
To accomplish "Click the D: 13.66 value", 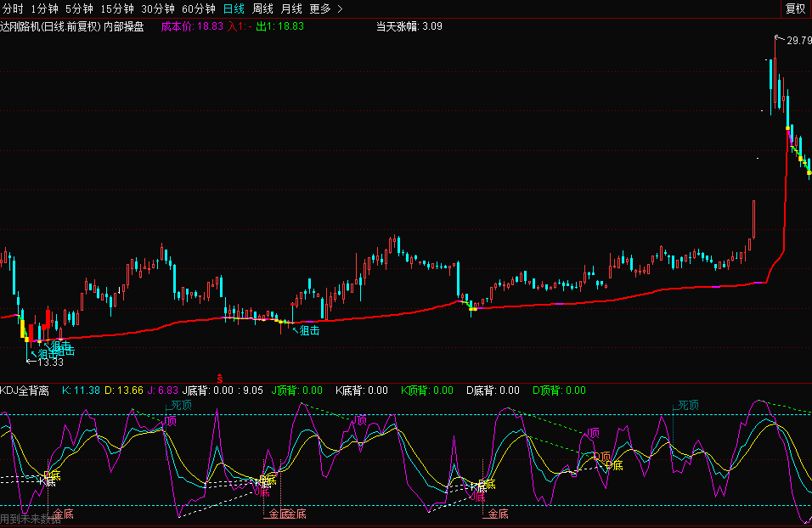I will pyautogui.click(x=124, y=390).
